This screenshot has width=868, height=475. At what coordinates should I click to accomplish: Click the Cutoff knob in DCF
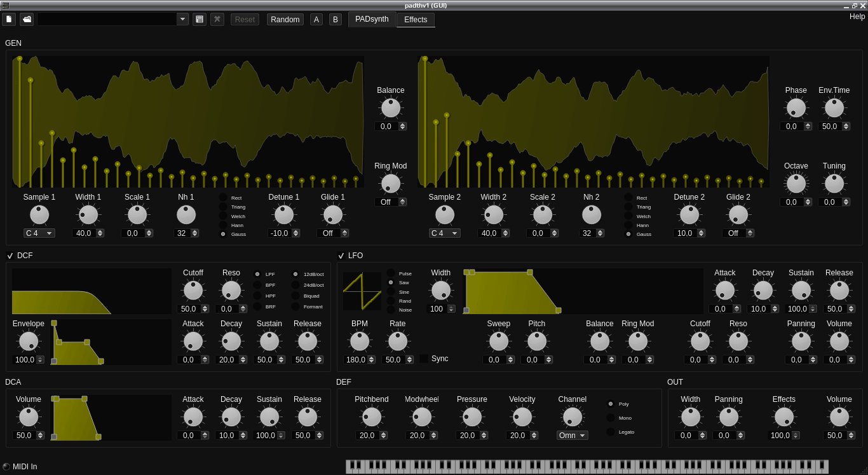[x=193, y=291]
